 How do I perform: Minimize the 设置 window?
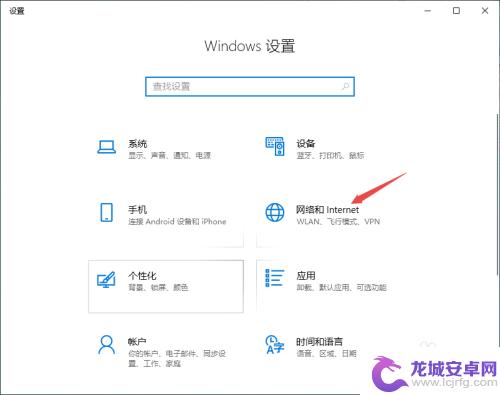[x=428, y=11]
